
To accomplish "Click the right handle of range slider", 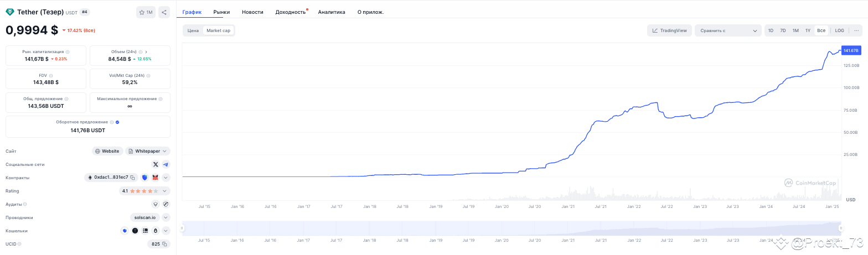I will click(x=841, y=228).
